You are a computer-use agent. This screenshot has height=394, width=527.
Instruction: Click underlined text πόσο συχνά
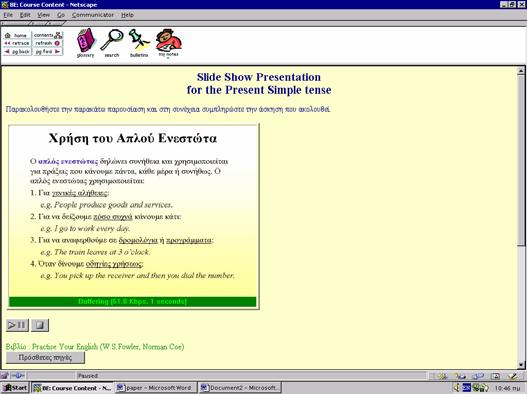coord(113,217)
